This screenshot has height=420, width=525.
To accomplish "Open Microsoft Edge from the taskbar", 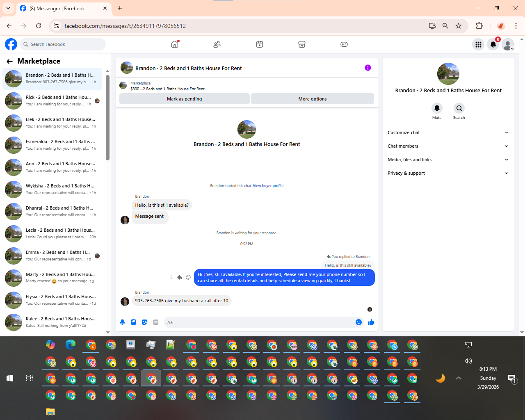I will tap(71, 345).
